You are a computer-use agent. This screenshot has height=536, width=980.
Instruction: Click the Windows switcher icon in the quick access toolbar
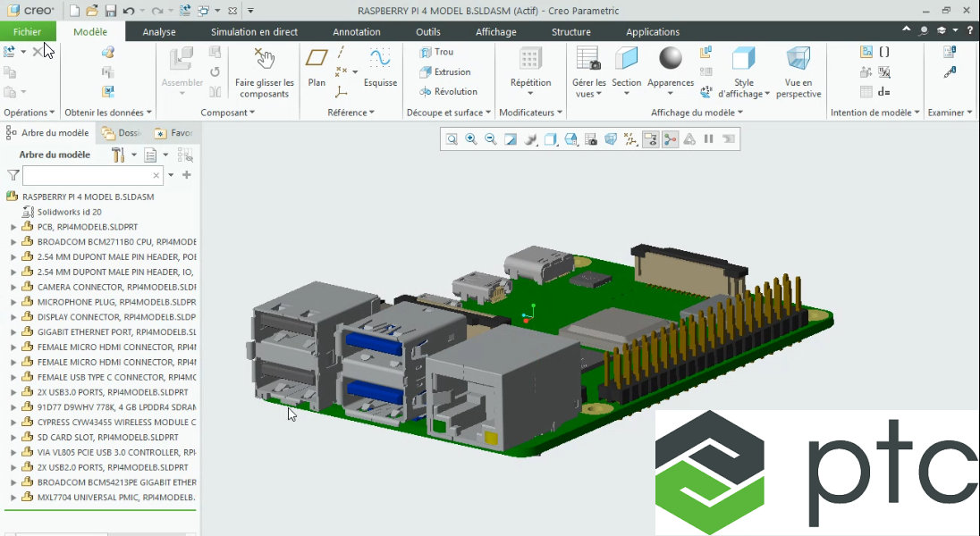[203, 11]
